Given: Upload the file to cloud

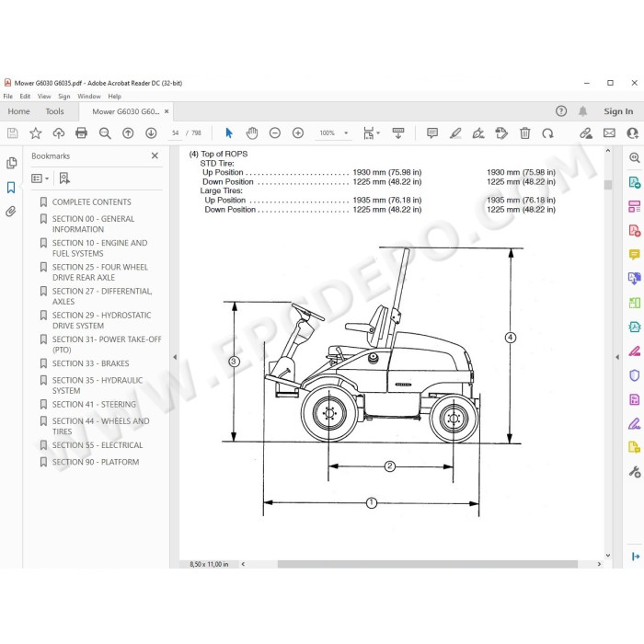Looking at the screenshot, I should 59,133.
